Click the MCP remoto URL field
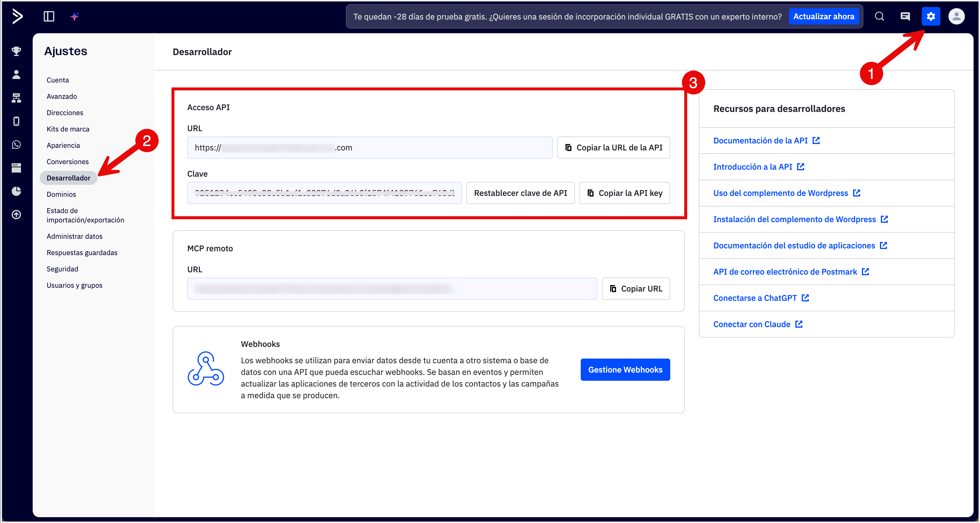 click(392, 289)
